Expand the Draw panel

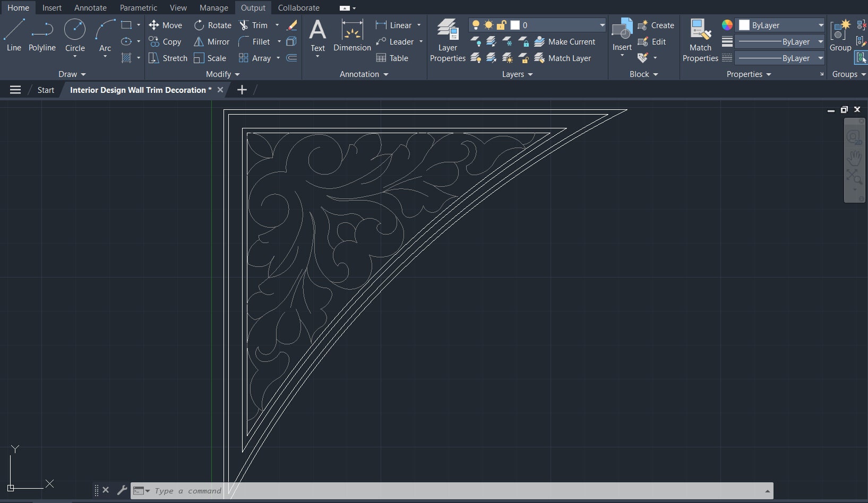pos(72,74)
